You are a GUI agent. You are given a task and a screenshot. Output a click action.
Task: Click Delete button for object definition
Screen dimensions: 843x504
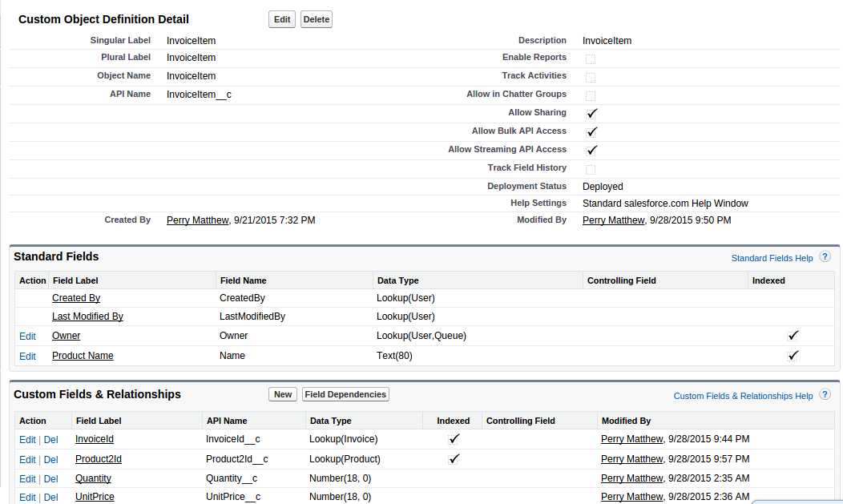(x=316, y=19)
